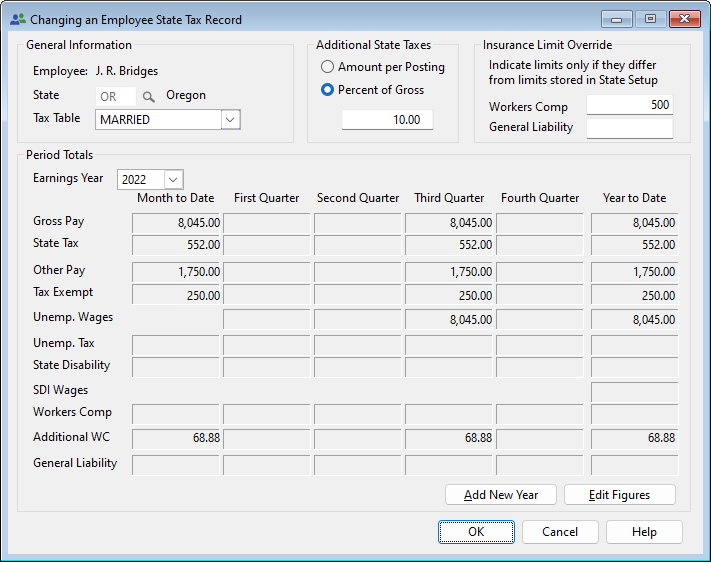
Task: Click the percent value field showing 10.00
Action: pyautogui.click(x=387, y=120)
